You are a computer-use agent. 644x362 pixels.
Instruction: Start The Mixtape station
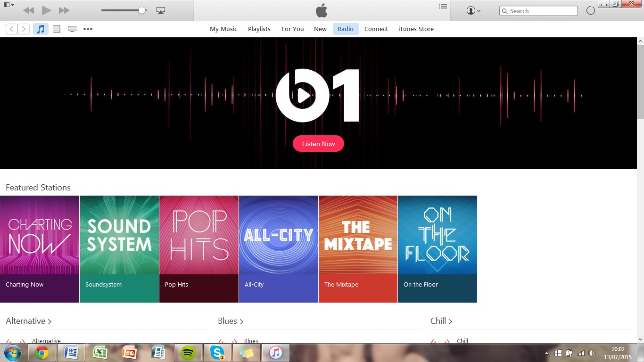tap(358, 249)
